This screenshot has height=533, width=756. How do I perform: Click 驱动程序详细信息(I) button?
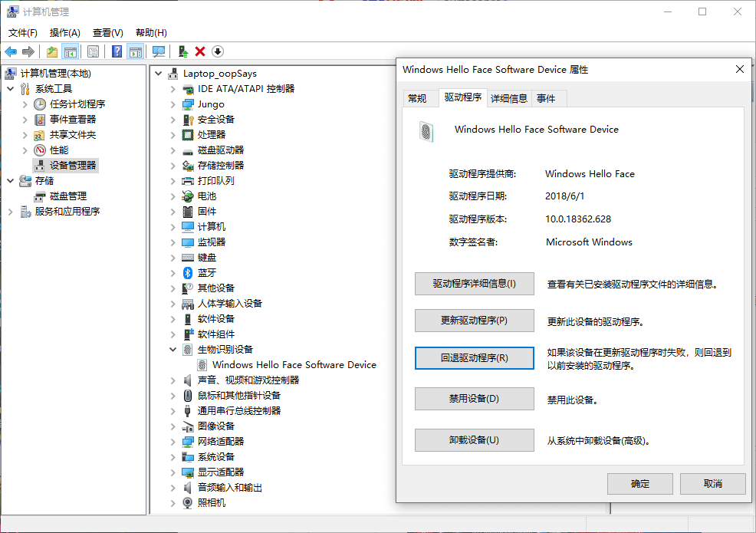[475, 284]
